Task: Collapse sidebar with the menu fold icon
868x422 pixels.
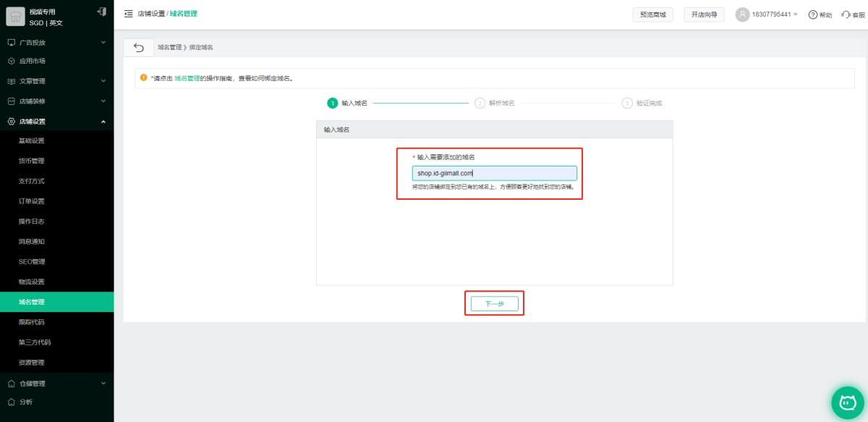Action: pos(128,14)
